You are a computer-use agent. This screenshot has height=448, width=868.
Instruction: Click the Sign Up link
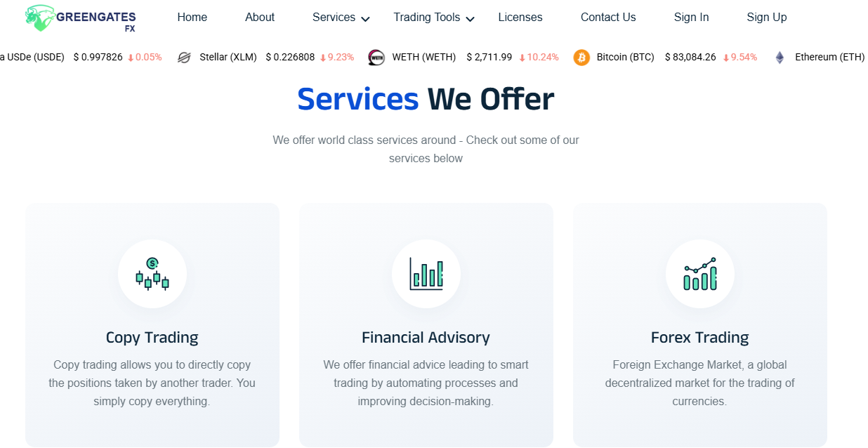[x=767, y=18]
